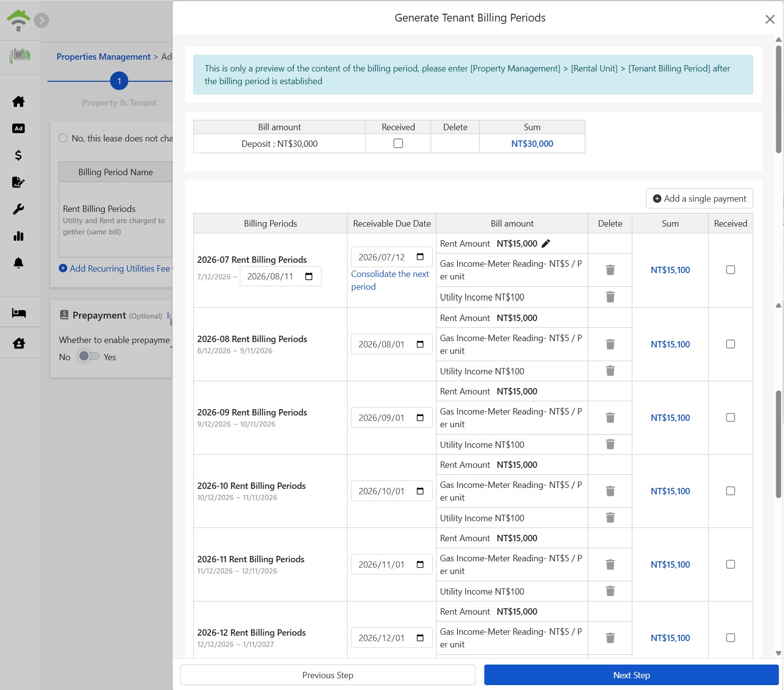Click the 2026-08 sum NT$15,100
Viewport: 784px width, 690px height.
click(670, 344)
